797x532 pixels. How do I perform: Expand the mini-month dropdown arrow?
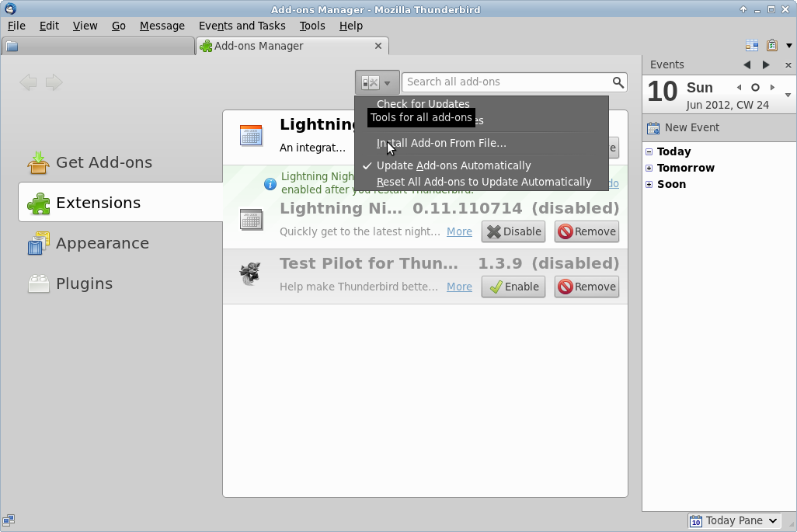point(788,95)
